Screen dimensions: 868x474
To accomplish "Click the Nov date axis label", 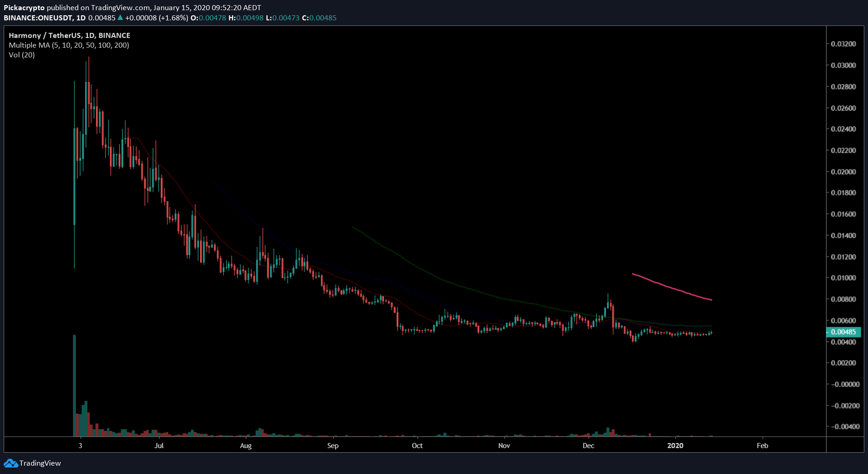I will 504,446.
